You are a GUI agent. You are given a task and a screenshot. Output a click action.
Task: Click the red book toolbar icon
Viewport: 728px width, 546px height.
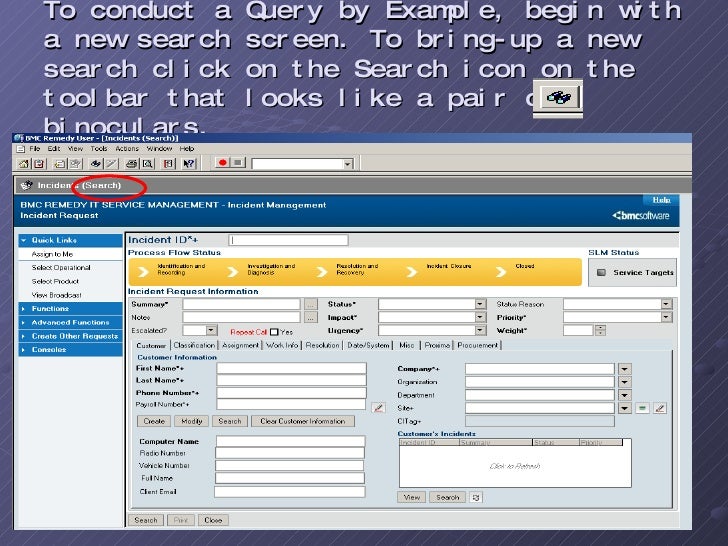tap(168, 163)
